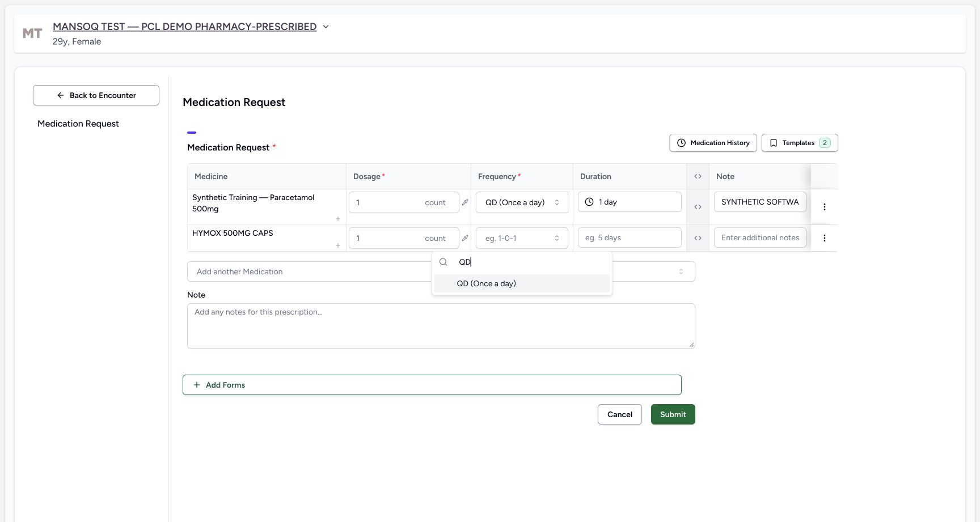Select Medication Request in the sidebar

point(78,124)
